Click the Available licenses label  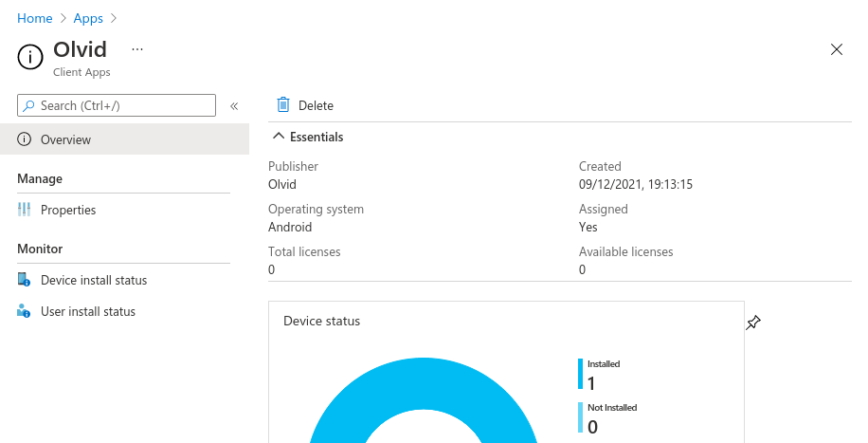tap(626, 251)
